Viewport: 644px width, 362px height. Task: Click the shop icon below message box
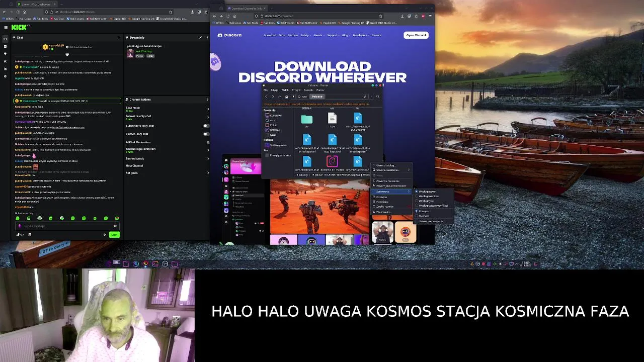pos(30,235)
